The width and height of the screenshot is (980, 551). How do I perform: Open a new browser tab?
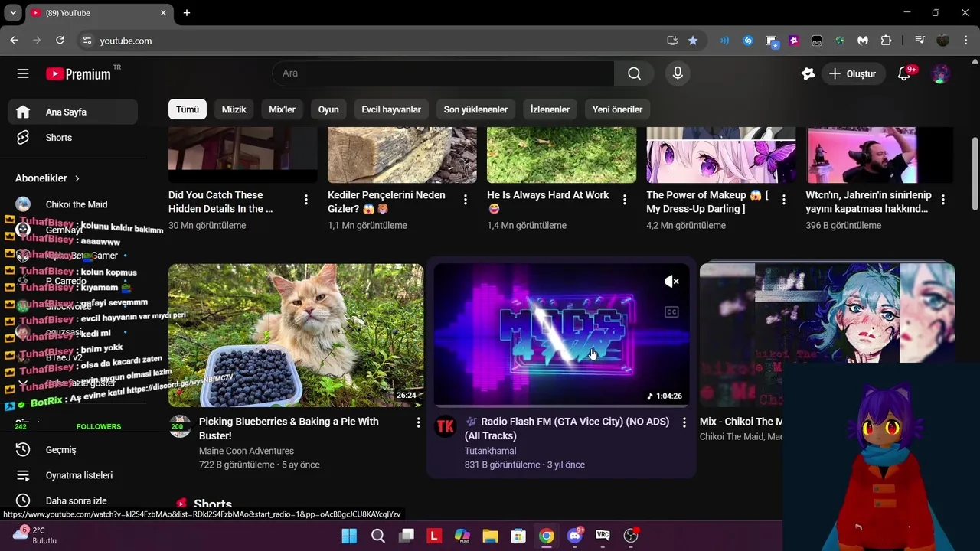click(187, 13)
